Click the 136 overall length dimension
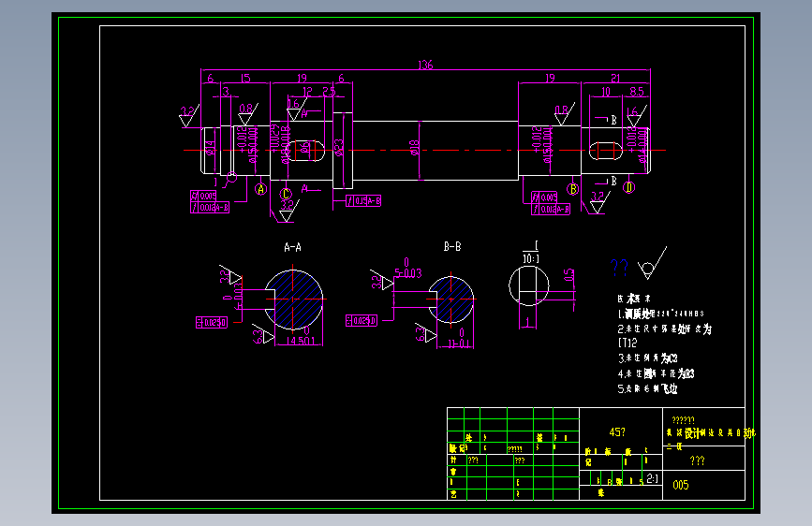Image resolution: width=812 pixels, height=526 pixels. 425,65
